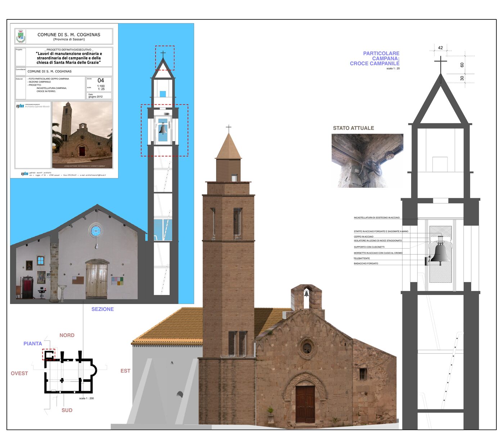The height and width of the screenshot is (444, 504).
Task: Click the small bell in the facade bell gable
Action: (306, 294)
